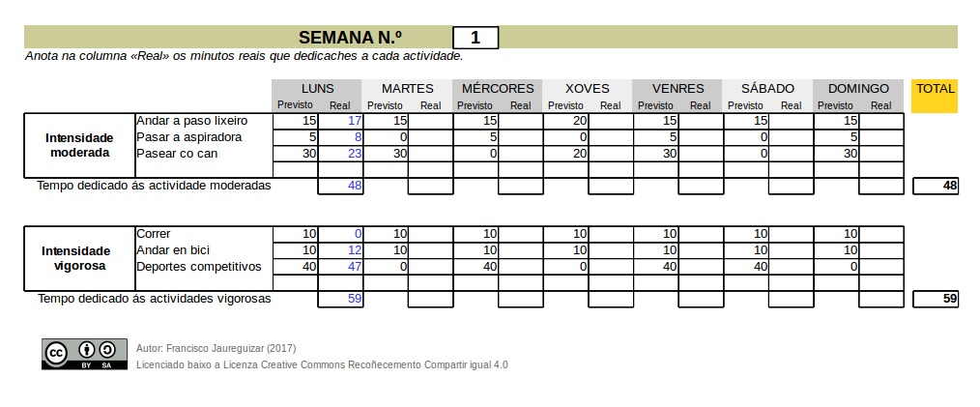Select the Intensidade moderada category cell

point(79,145)
